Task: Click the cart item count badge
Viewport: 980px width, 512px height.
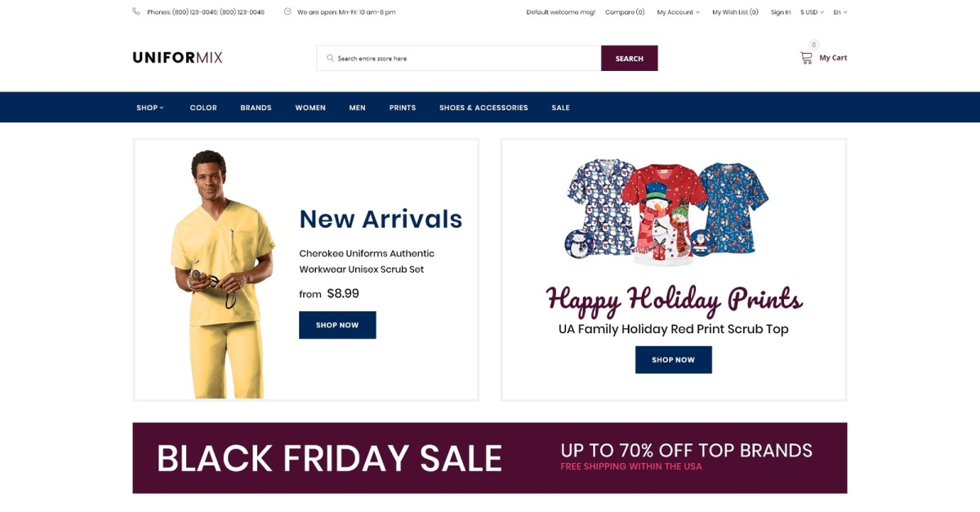Action: point(813,45)
